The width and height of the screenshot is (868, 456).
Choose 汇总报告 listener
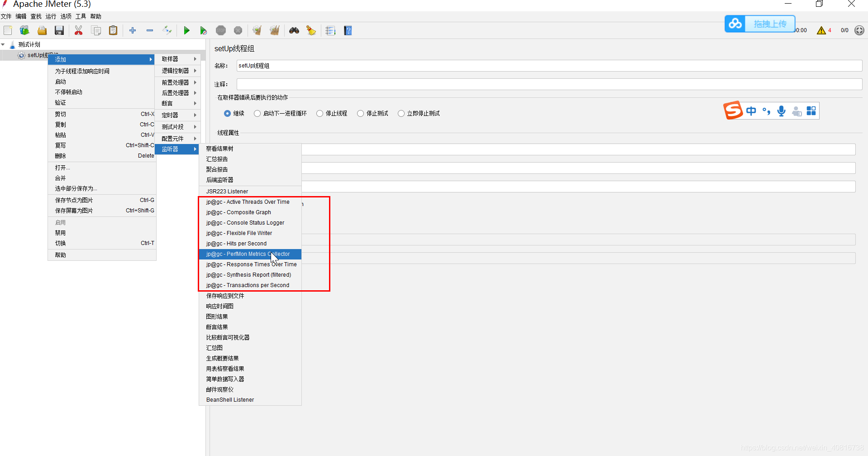[250, 159]
